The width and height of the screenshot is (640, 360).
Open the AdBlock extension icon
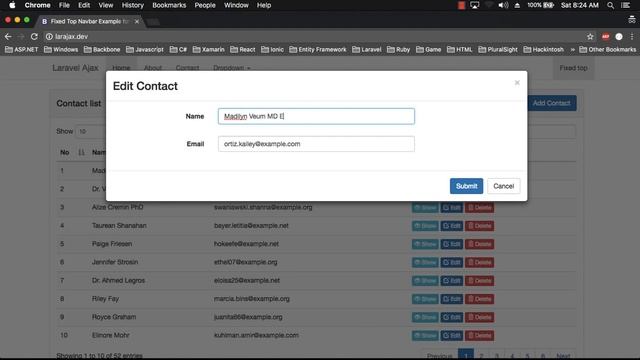[x=605, y=37]
